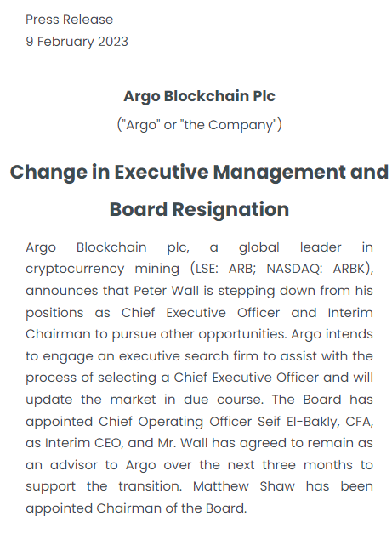Viewport: 392px width, 545px height.
Task: Click 'appointed Chairman of the Board.' ending line
Action: (x=136, y=508)
